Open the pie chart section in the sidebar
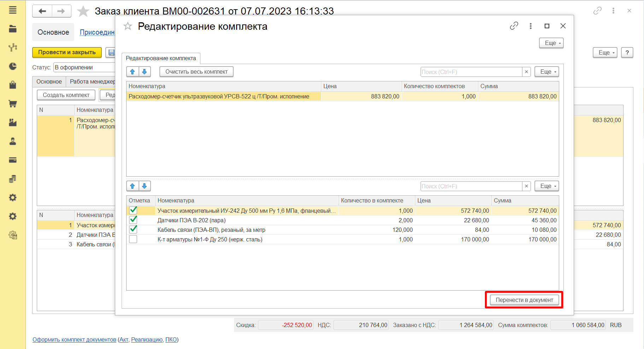The width and height of the screenshot is (644, 349). (13, 66)
